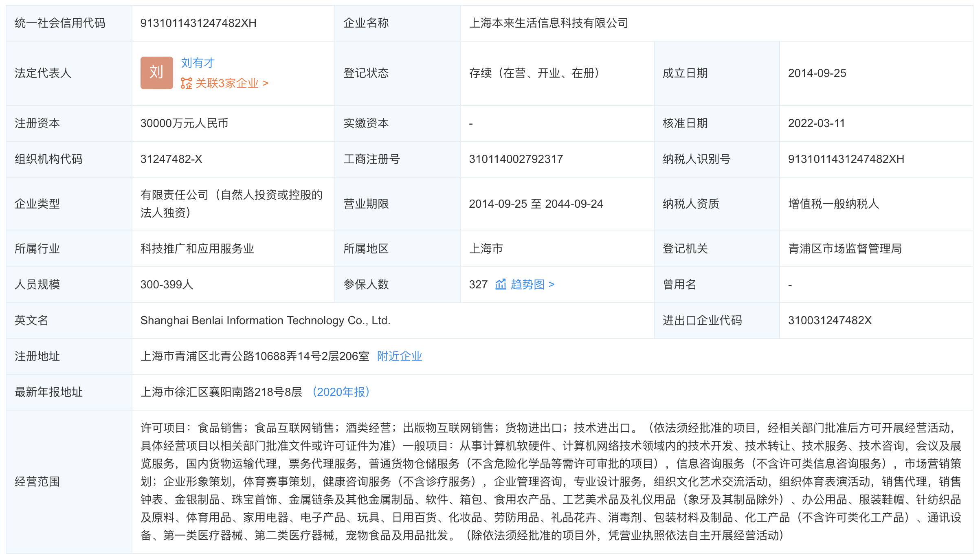Click the English name Shanghai Benlai text
The width and height of the screenshot is (980, 558).
(x=265, y=321)
